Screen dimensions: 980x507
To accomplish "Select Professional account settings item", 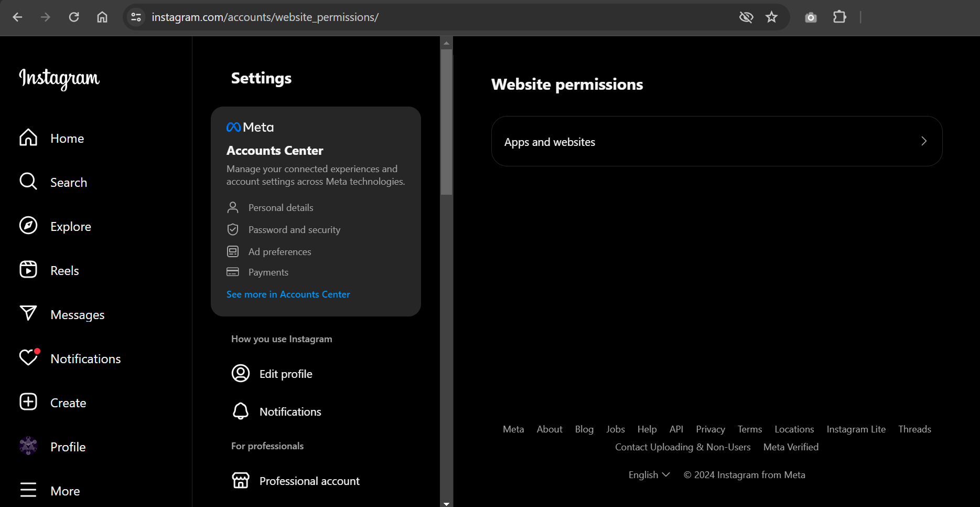I will tap(309, 481).
